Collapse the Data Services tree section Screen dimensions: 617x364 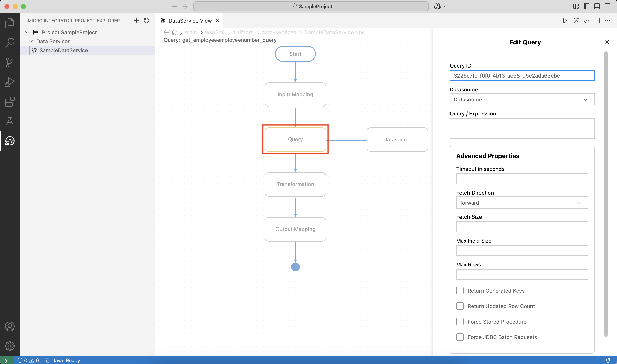[x=31, y=41]
